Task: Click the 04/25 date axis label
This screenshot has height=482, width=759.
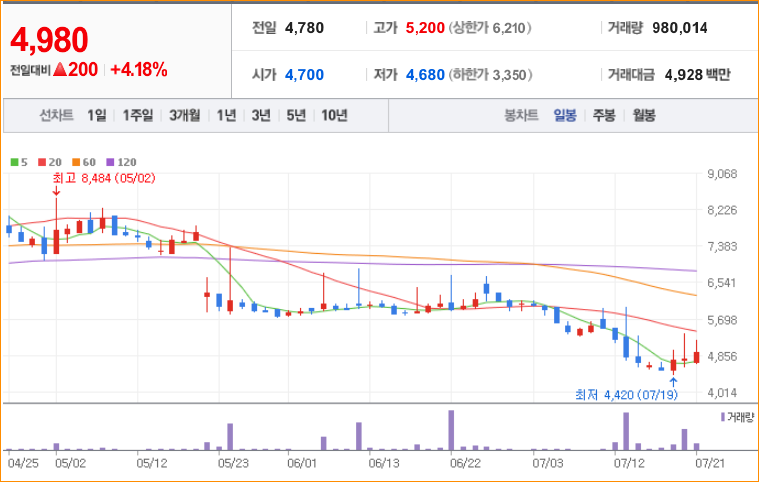Action: click(23, 464)
